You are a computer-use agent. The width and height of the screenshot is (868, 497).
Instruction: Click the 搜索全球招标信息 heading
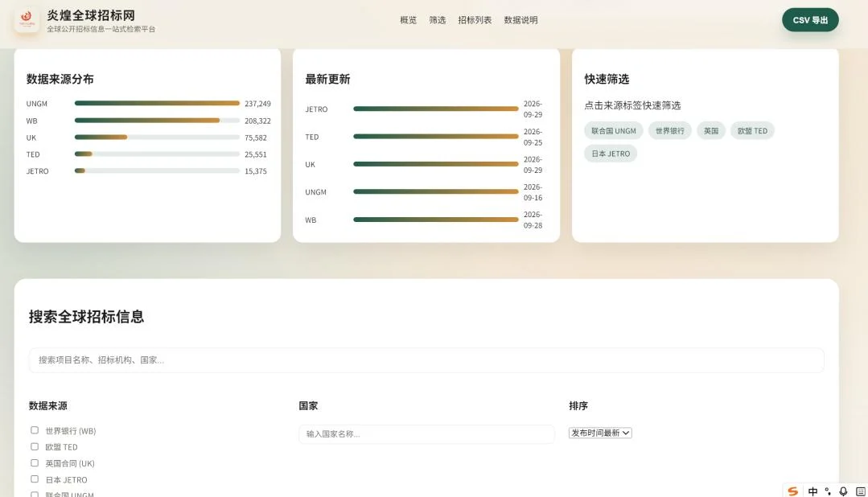86,317
